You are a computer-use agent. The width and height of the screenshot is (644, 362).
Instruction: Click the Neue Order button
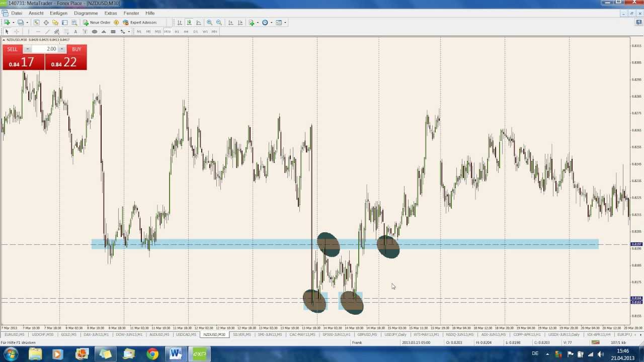coord(97,23)
